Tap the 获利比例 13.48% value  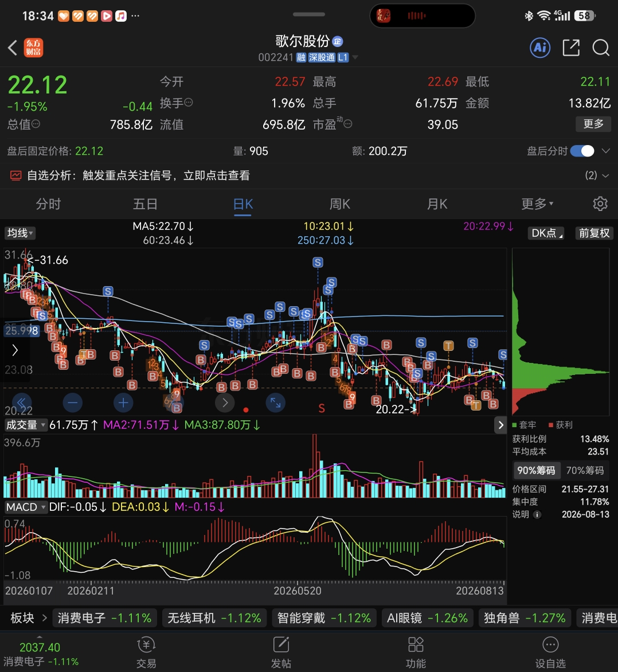point(594,439)
